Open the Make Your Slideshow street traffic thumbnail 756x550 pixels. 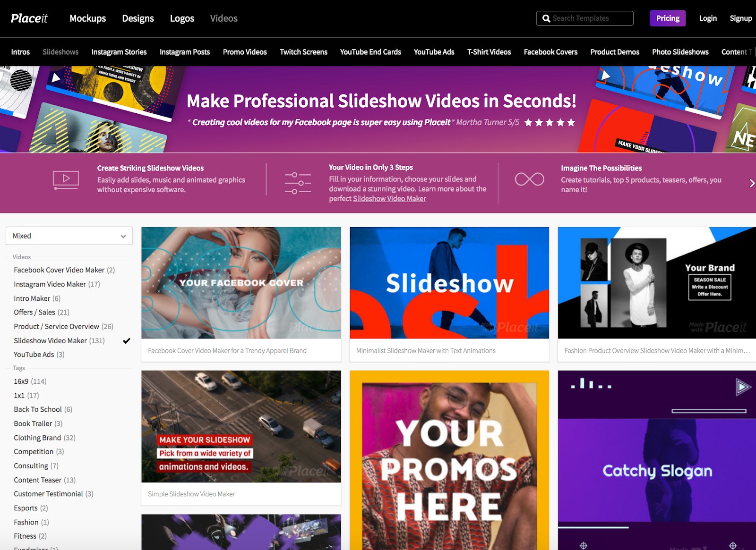tap(241, 426)
